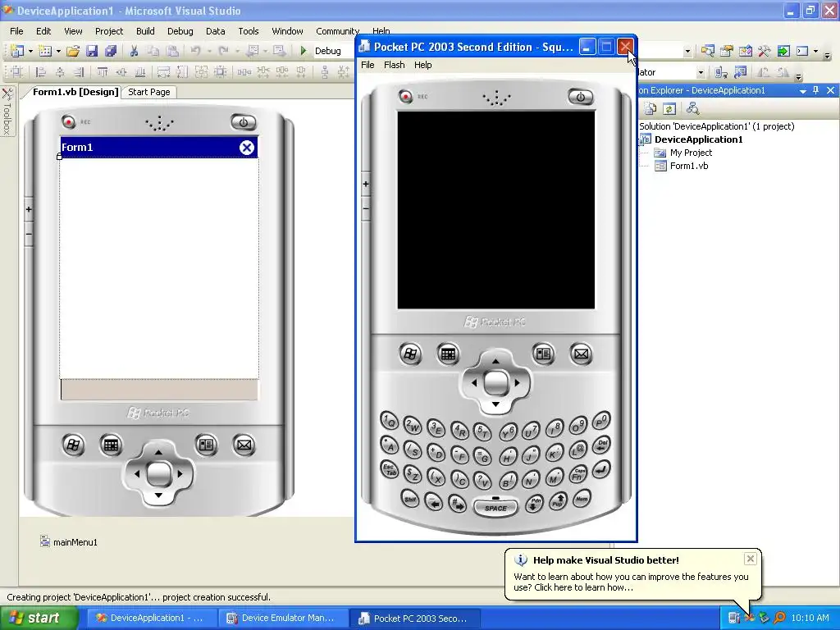Open Toolbox via hammer and wrench icon
Image resolution: width=840 pixels, height=630 pixels.
click(764, 51)
